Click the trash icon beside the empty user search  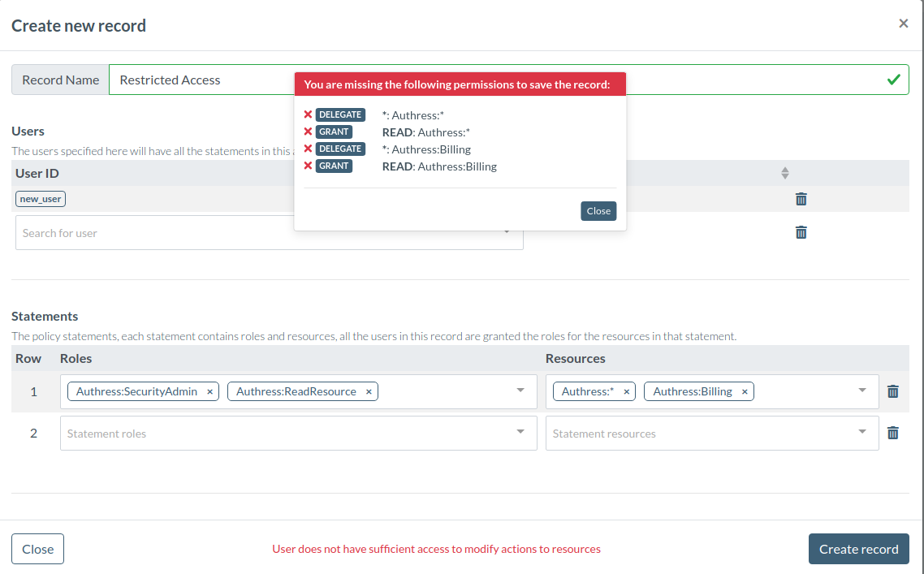801,232
